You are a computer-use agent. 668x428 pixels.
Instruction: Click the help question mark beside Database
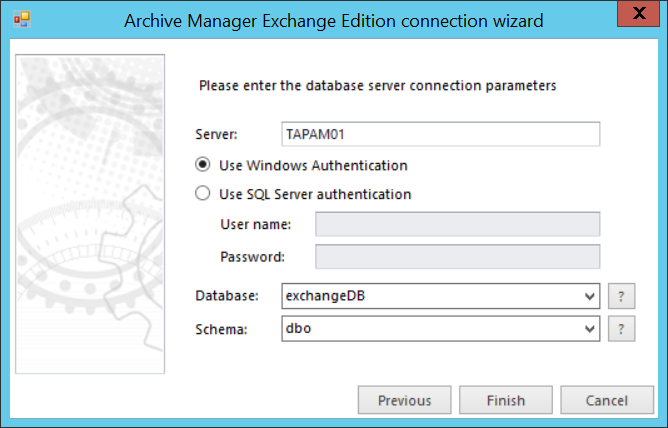[622, 296]
